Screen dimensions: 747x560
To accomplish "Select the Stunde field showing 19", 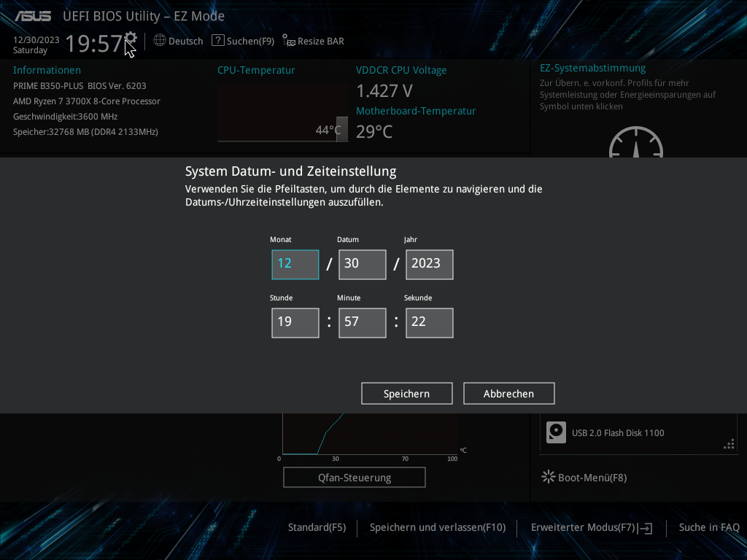I will point(295,323).
